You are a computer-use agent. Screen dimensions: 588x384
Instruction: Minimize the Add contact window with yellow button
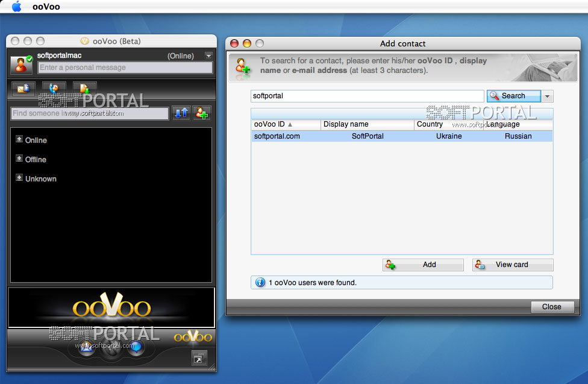[x=247, y=43]
